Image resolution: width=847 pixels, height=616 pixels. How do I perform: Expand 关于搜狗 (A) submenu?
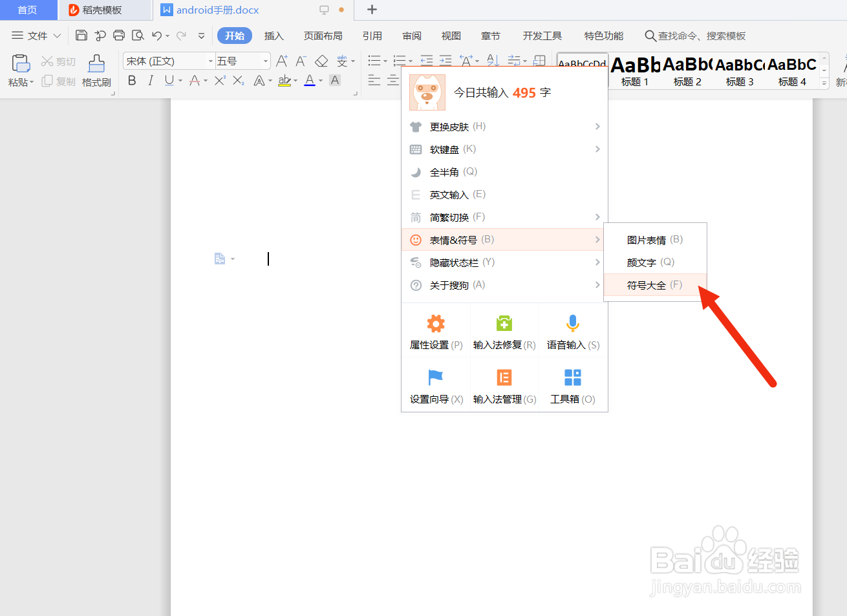point(504,285)
